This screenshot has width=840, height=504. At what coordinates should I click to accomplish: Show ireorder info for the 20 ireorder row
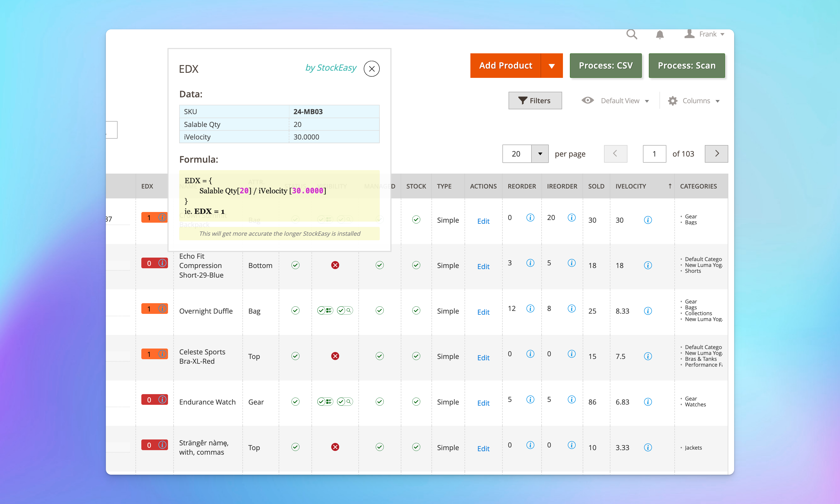(x=571, y=217)
